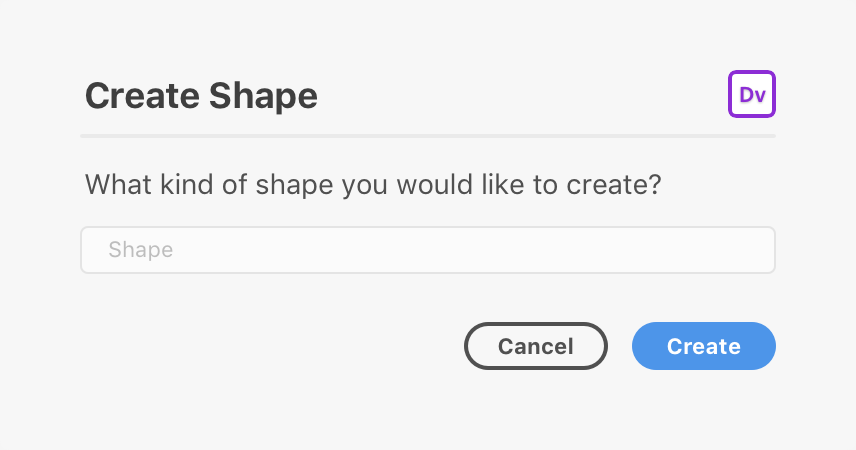Click the Create Shape dialog heading
Screen dimensions: 856x450
click(201, 96)
